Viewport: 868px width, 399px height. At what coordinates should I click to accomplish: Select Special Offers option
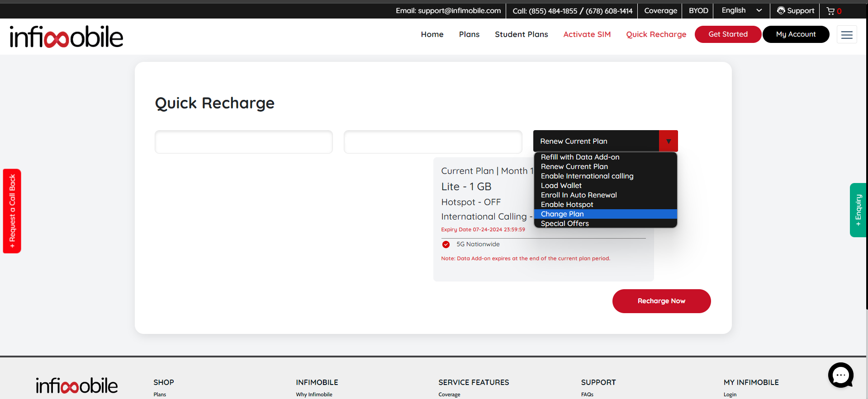coord(605,224)
